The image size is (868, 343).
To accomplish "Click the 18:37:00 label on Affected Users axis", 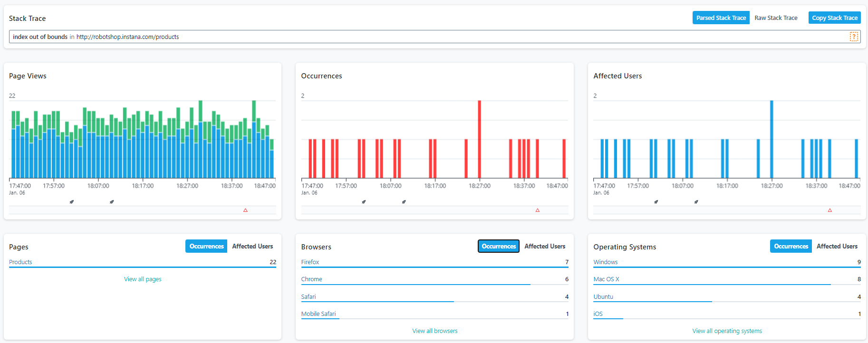I will tap(816, 186).
